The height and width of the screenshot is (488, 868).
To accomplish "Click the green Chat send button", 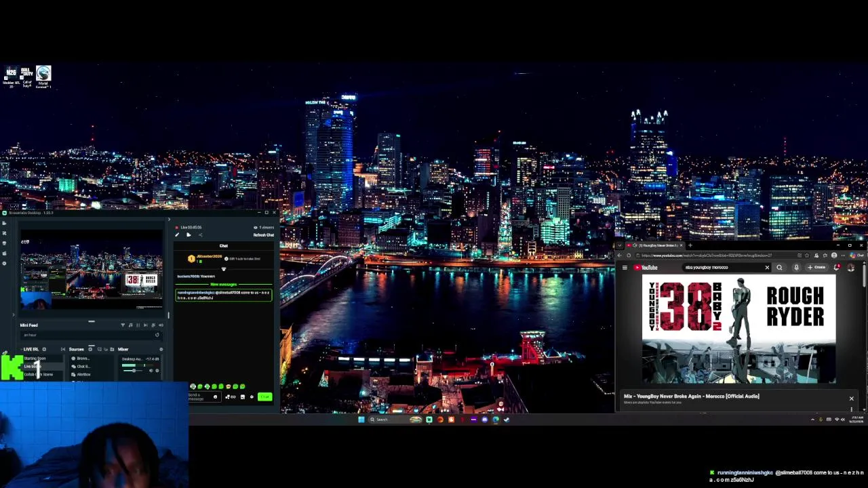I will point(264,396).
